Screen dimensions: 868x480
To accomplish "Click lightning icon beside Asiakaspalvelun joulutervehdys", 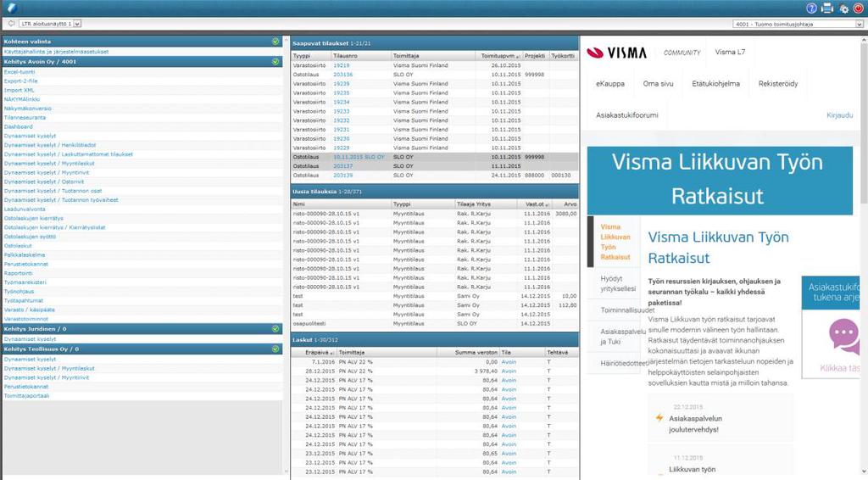I will (x=659, y=418).
